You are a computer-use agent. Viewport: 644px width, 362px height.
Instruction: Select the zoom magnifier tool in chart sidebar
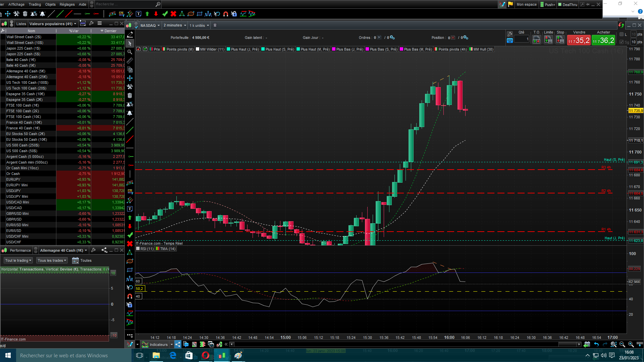click(130, 52)
